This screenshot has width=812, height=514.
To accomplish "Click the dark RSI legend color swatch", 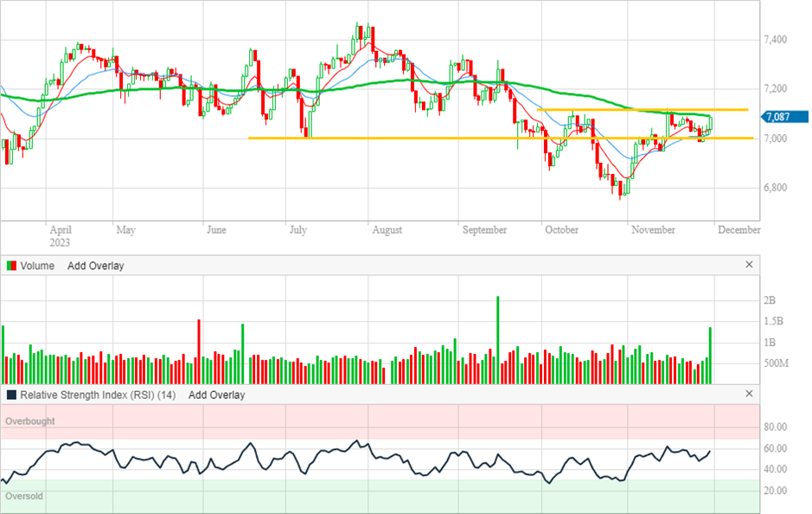I will click(x=12, y=395).
